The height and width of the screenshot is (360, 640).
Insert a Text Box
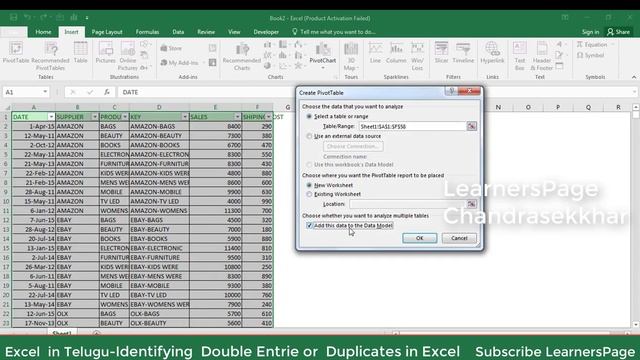point(520,56)
